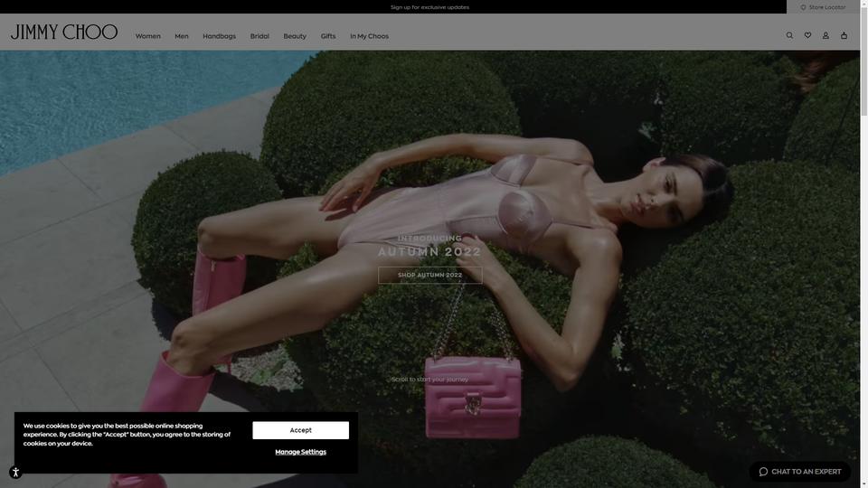Click the Store Locator link text
The height and width of the screenshot is (488, 868).
tap(827, 7)
